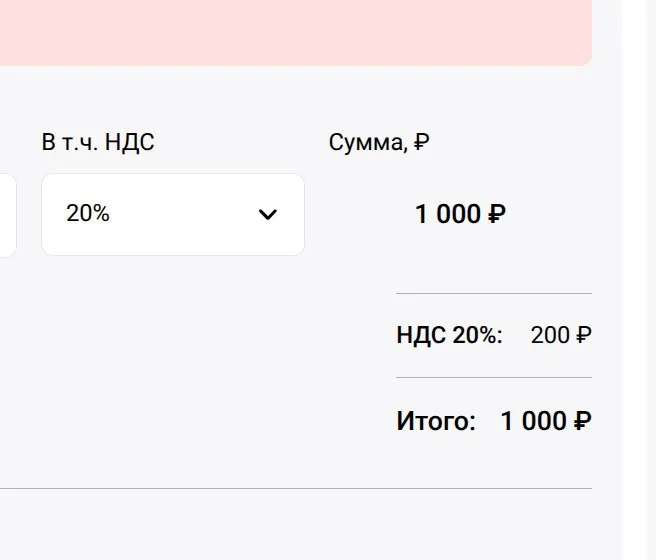Screen dimensions: 656x560
Task: Click the white strip at the right edge
Action: [638, 280]
